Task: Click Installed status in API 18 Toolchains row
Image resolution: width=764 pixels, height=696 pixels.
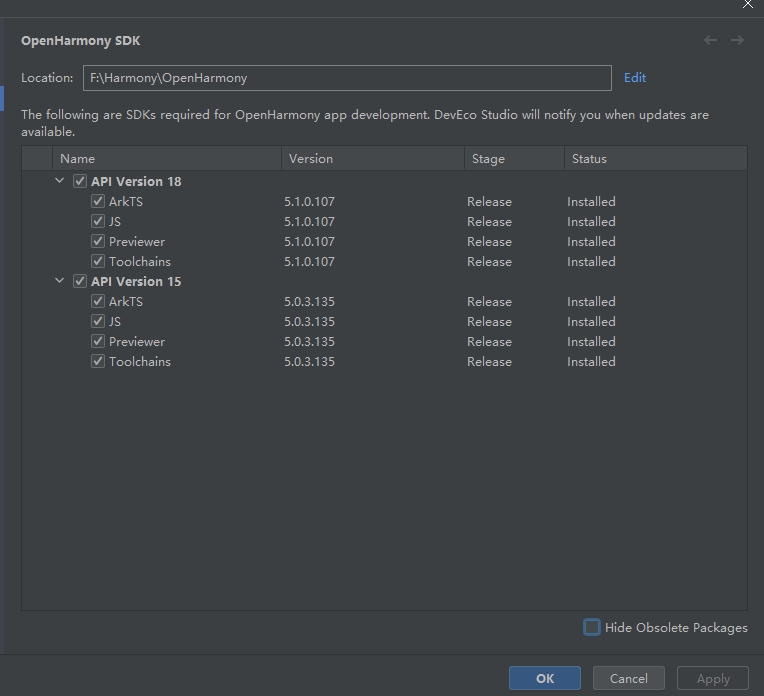Action: pos(591,261)
